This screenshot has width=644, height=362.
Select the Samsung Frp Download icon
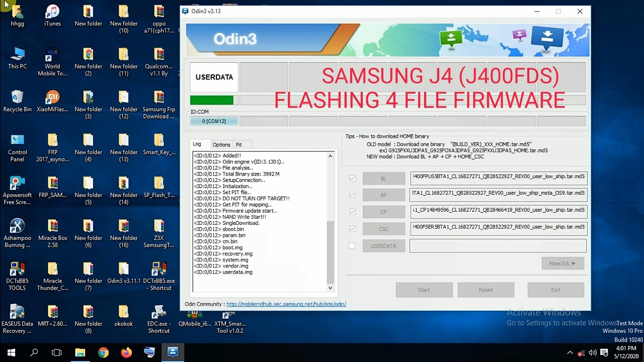[159, 105]
